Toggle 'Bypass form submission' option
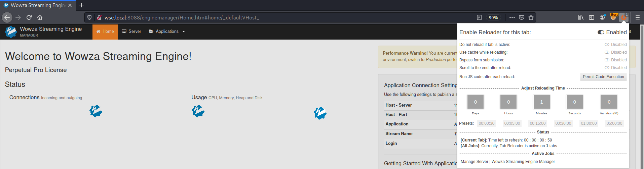Image resolution: width=644 pixels, height=169 pixels. [607, 60]
